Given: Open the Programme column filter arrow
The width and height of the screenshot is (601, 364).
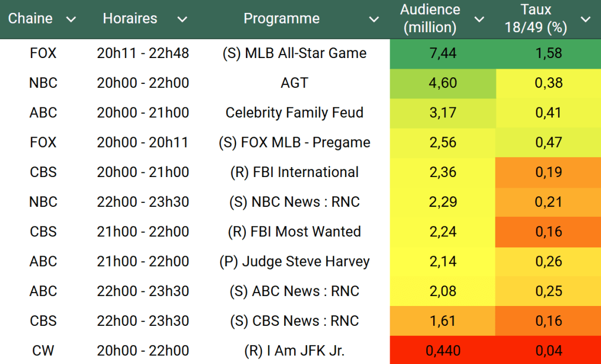Looking at the screenshot, I should pos(373,19).
